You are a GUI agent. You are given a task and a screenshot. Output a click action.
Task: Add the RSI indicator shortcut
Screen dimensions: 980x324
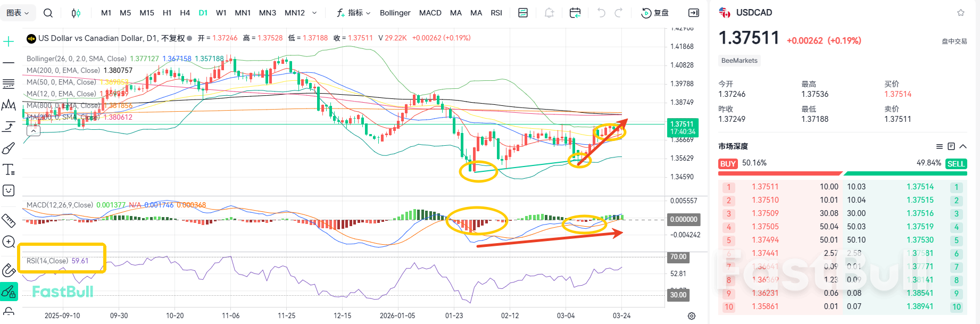[496, 13]
